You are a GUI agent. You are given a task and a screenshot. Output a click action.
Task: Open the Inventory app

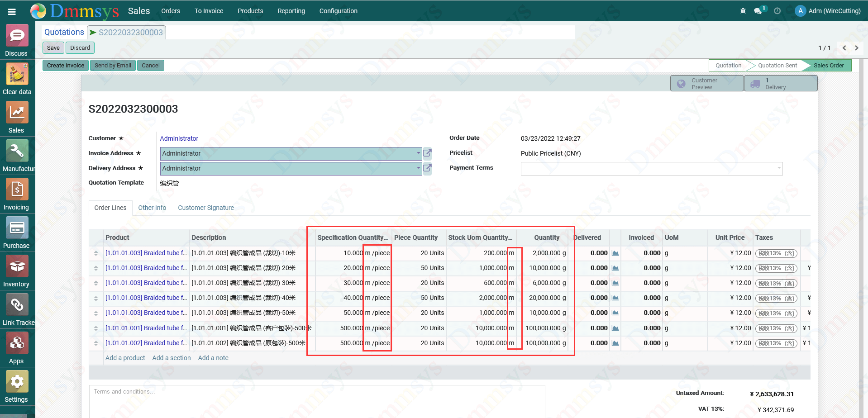point(17,271)
